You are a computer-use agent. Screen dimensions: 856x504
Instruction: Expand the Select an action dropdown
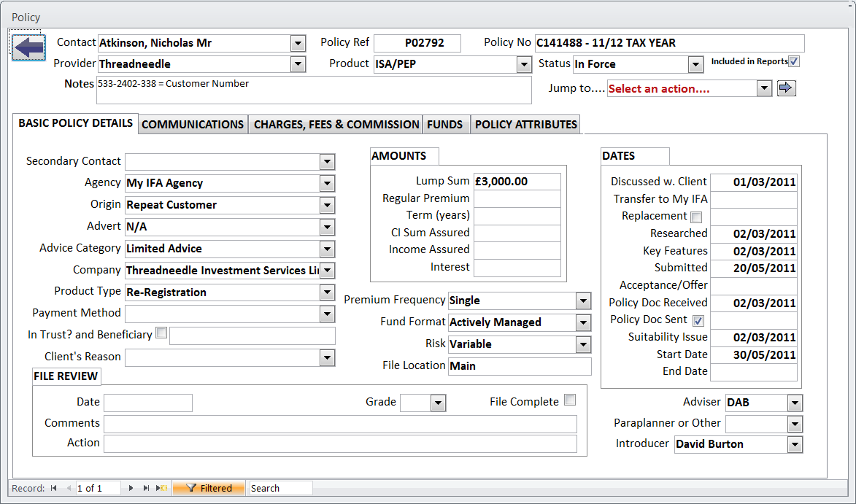coord(763,88)
